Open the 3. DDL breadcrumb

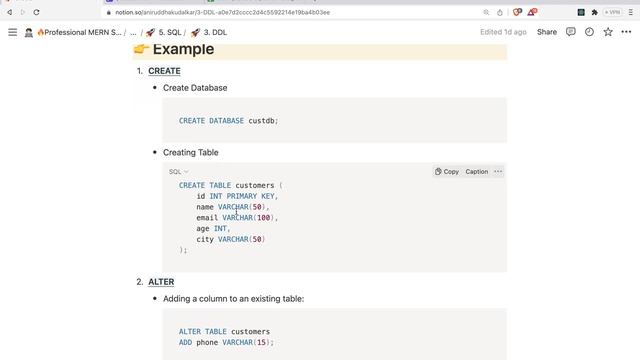(x=209, y=32)
